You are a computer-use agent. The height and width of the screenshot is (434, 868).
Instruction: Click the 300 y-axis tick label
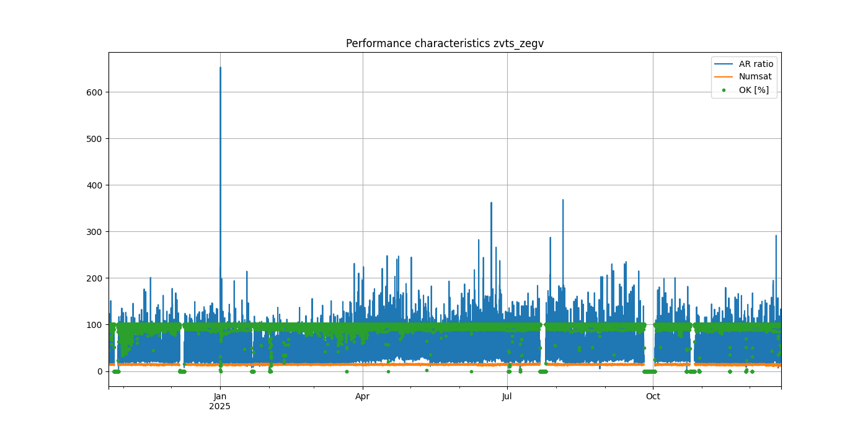click(x=95, y=232)
